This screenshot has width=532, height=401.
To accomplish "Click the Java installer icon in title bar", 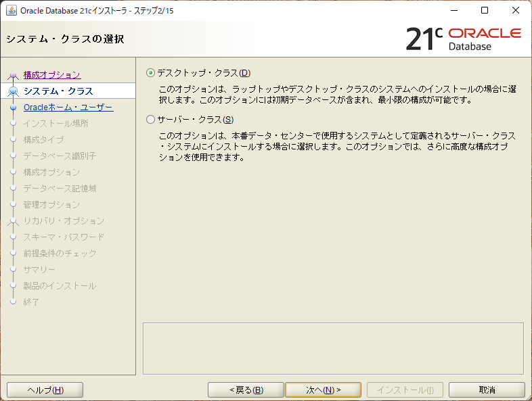I will coord(12,11).
